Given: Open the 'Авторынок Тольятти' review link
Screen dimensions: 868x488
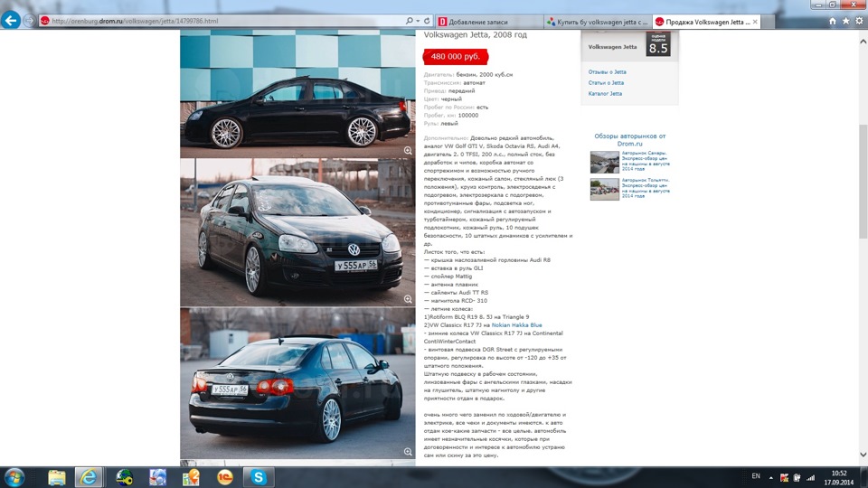Looking at the screenshot, I should point(646,188).
